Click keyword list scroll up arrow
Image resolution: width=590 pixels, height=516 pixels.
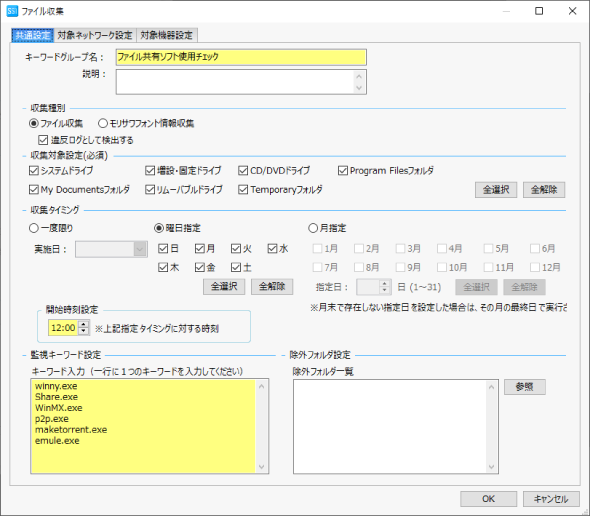click(x=262, y=386)
